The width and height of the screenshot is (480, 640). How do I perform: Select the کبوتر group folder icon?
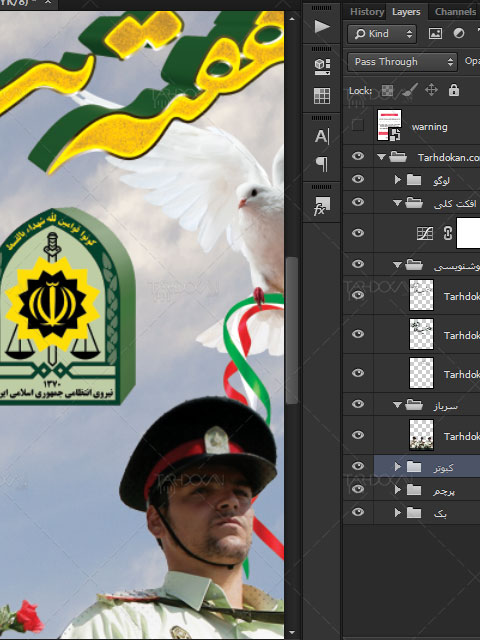coord(414,467)
